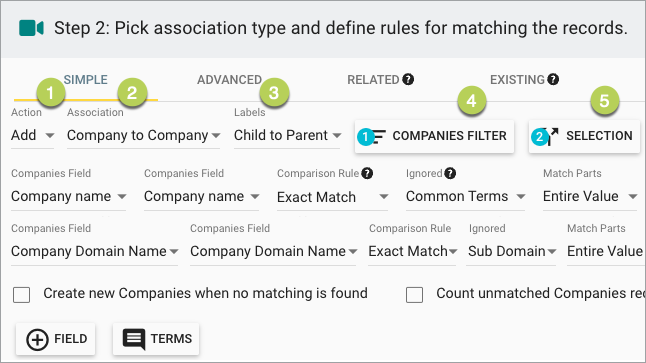The image size is (646, 363).
Task: Open the Labels Child to Parent dropdown
Action: (x=287, y=136)
